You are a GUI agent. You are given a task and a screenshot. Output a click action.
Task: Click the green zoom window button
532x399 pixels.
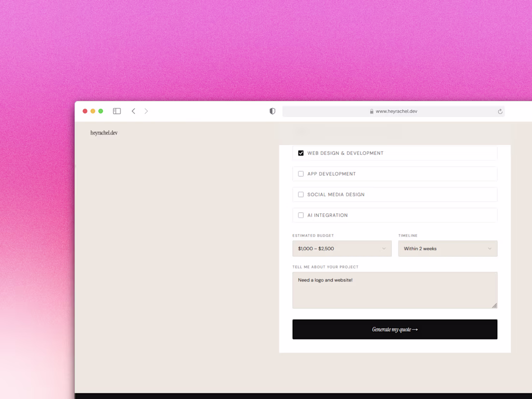tap(100, 111)
